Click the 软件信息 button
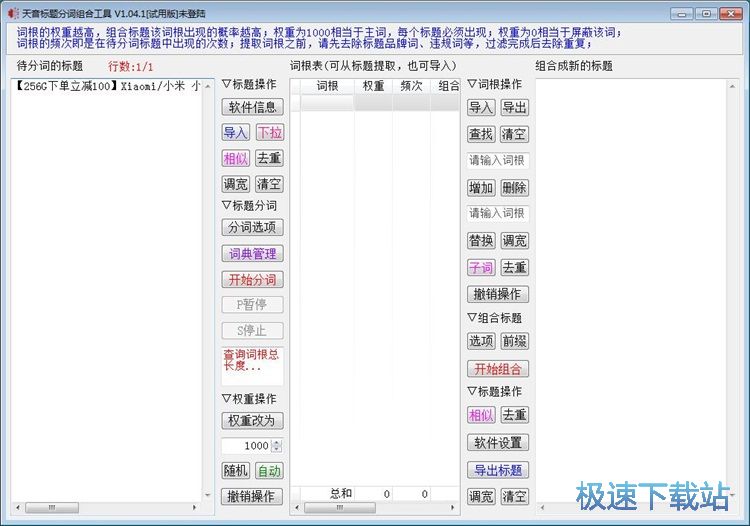The image size is (750, 526). coord(252,107)
